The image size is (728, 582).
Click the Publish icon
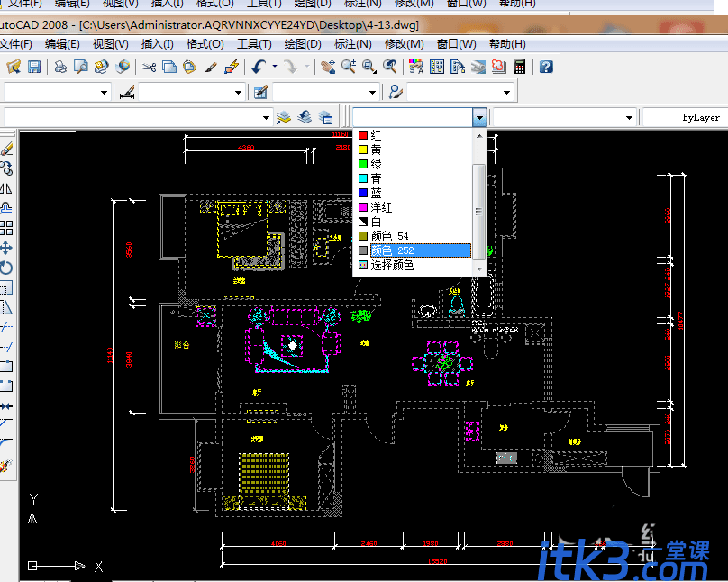pyautogui.click(x=101, y=67)
